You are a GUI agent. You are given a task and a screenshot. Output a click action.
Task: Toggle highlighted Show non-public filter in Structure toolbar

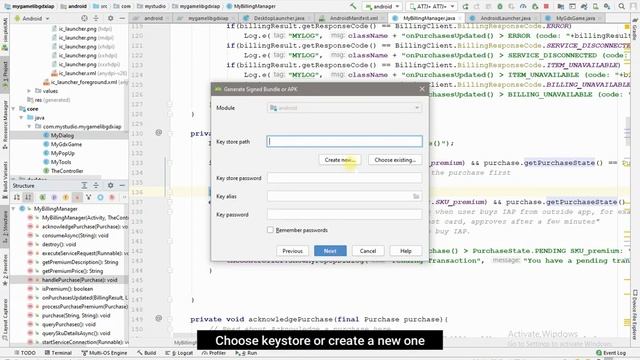77,197
